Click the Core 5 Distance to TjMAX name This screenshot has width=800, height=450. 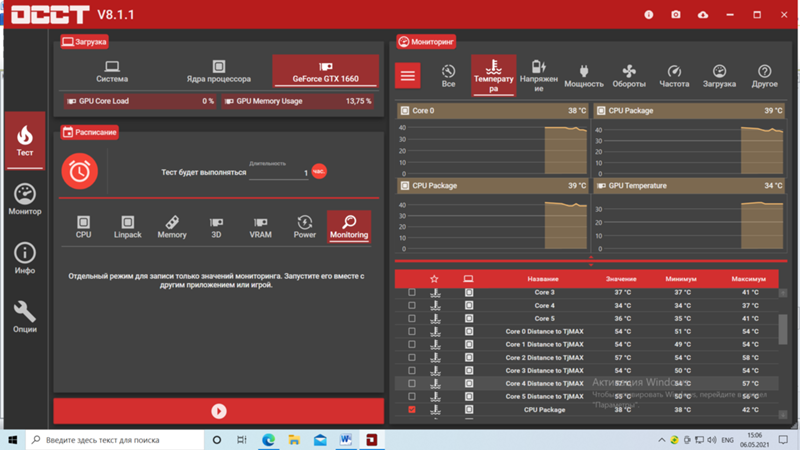[544, 396]
